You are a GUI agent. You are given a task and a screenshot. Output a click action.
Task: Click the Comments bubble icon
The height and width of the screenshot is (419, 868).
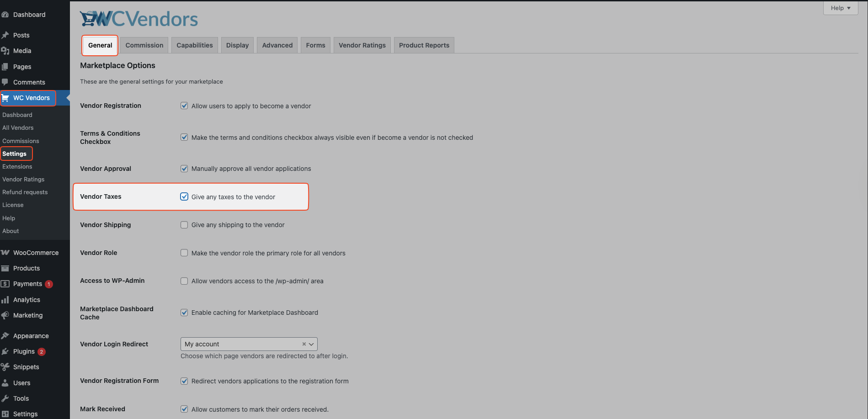(x=5, y=82)
